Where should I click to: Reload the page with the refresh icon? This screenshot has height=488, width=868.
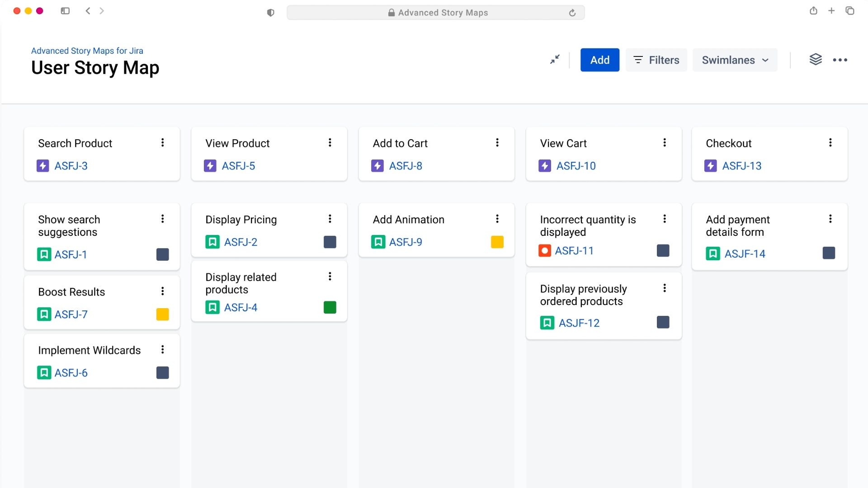(x=572, y=12)
